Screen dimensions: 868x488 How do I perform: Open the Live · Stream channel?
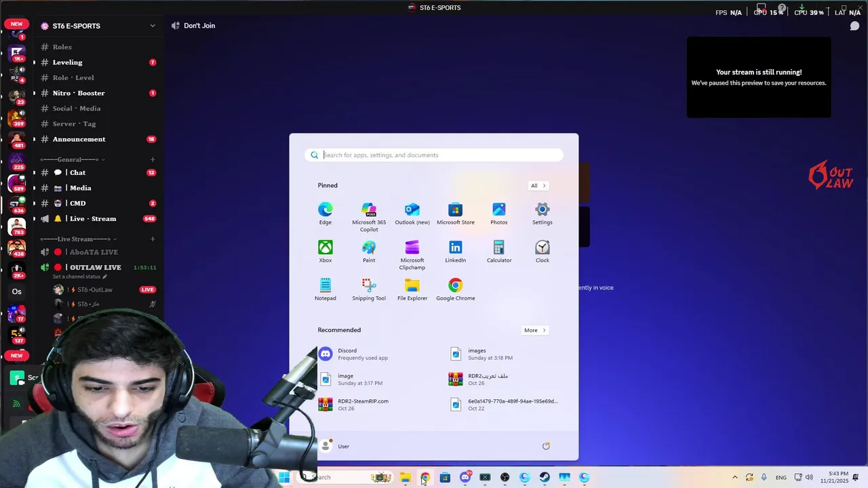point(98,219)
